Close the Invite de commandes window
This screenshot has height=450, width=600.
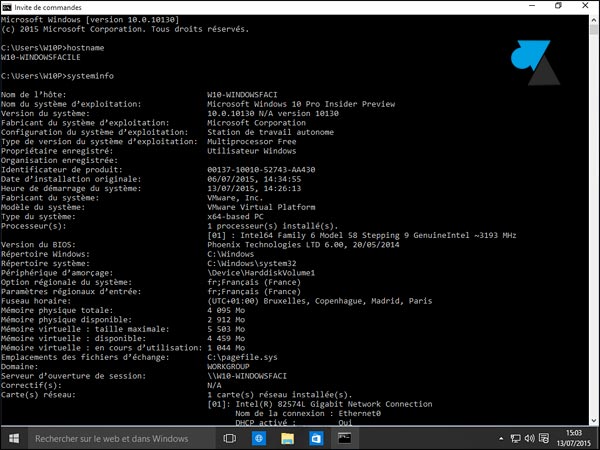(585, 6)
